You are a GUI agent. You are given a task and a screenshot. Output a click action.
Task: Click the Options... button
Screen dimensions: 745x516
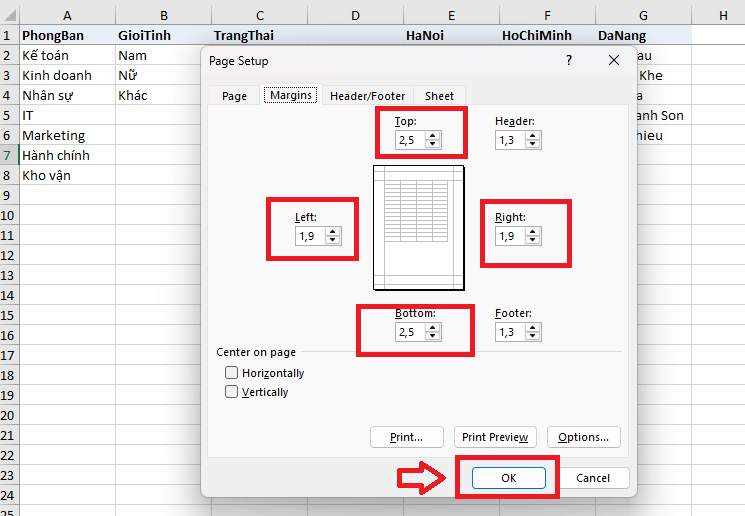click(583, 437)
